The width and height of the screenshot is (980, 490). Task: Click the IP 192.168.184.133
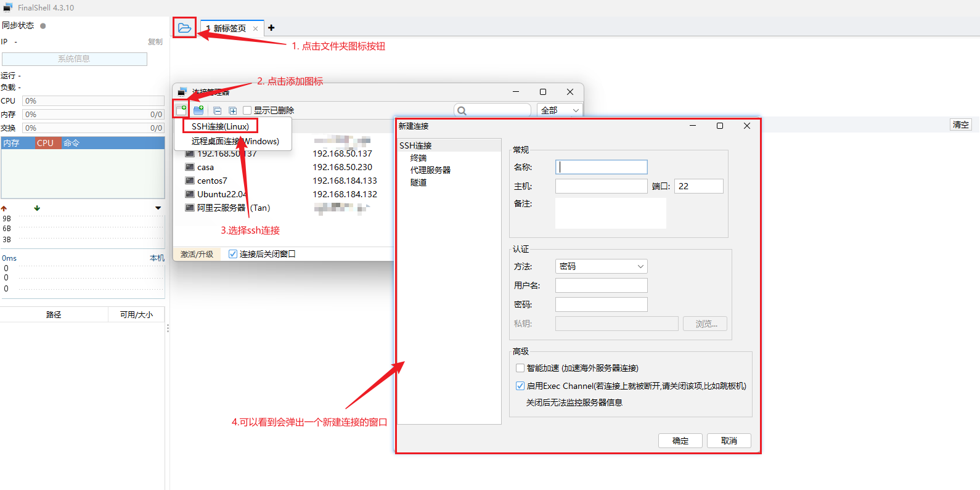(x=345, y=181)
